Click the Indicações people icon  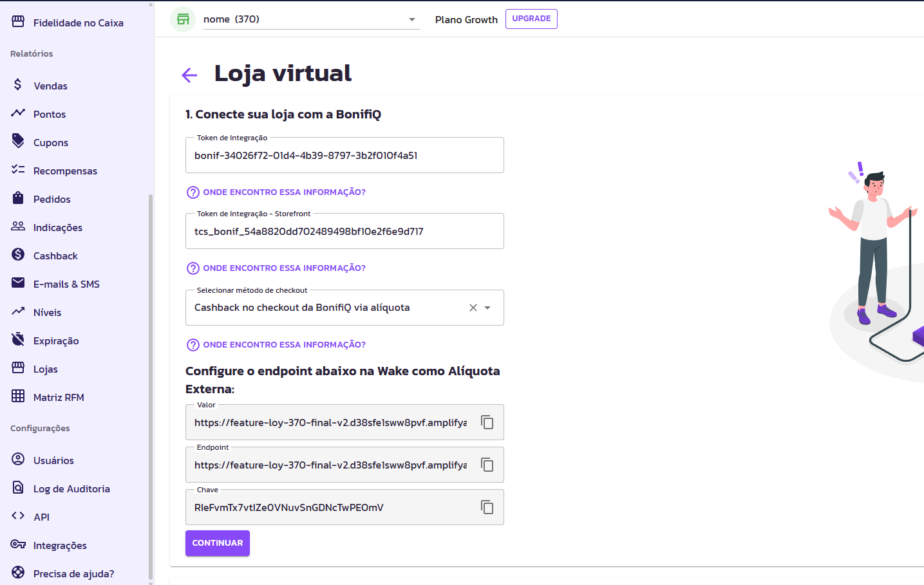18,227
